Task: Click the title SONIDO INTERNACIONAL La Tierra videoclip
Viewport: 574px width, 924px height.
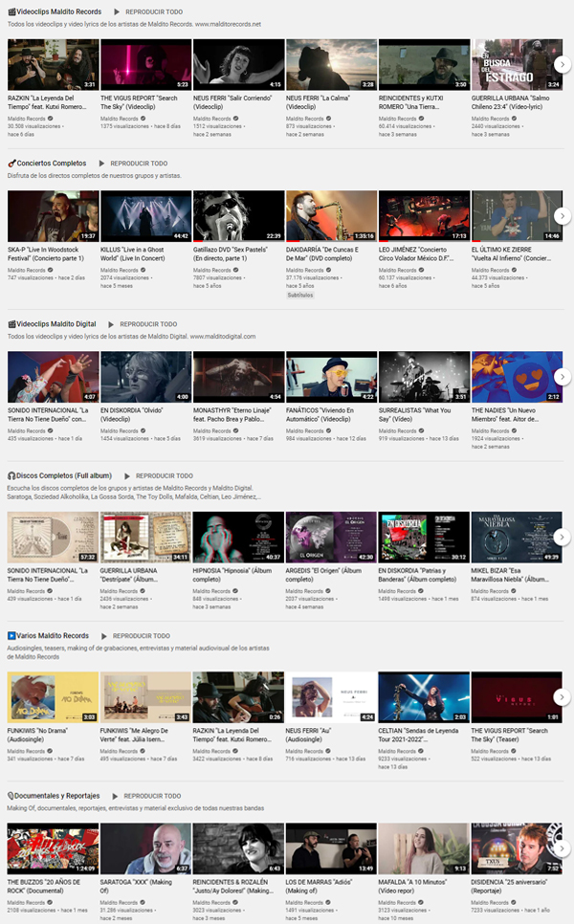Action: (x=48, y=415)
